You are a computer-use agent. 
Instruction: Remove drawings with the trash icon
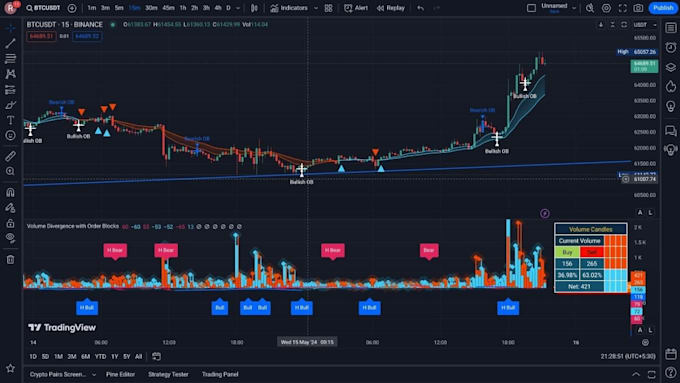[10, 259]
